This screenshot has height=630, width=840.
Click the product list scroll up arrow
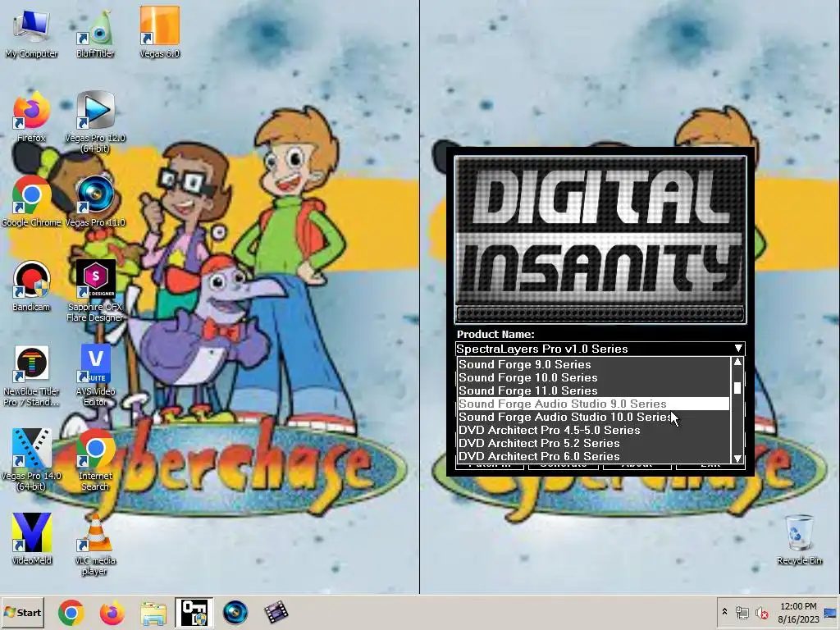pyautogui.click(x=737, y=363)
